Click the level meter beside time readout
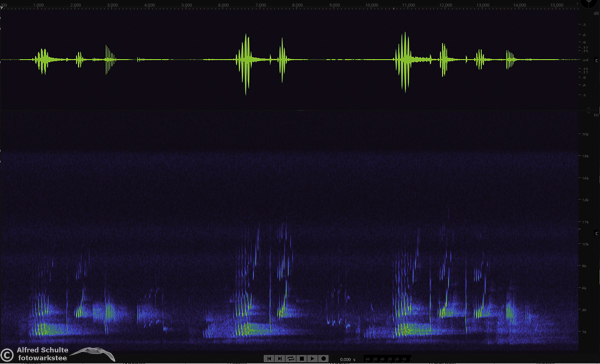The width and height of the screenshot is (600, 364). [386, 359]
